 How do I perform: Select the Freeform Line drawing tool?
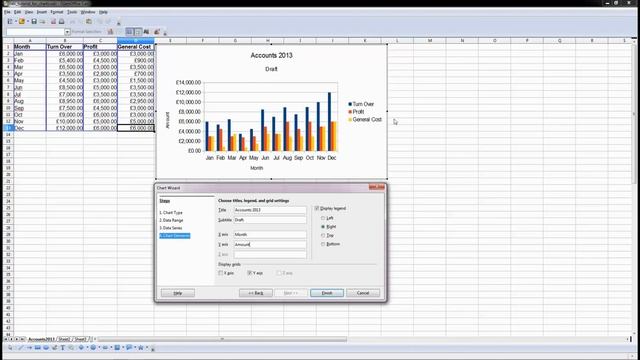pyautogui.click(x=54, y=348)
